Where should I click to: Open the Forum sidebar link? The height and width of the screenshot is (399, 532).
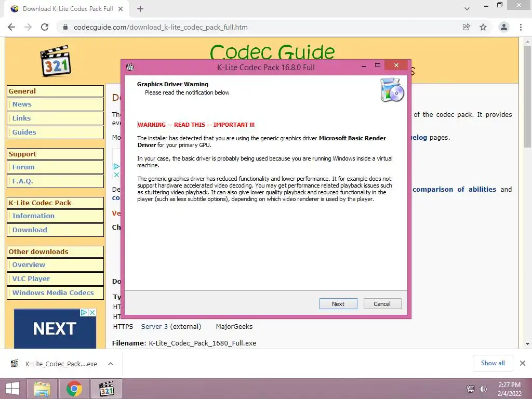[x=55, y=167]
